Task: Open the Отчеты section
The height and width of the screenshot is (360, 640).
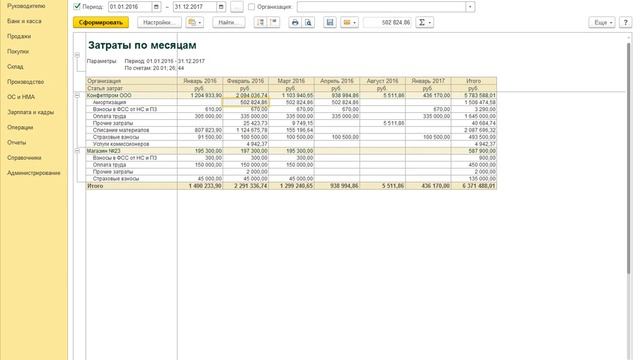Action: pyautogui.click(x=16, y=142)
